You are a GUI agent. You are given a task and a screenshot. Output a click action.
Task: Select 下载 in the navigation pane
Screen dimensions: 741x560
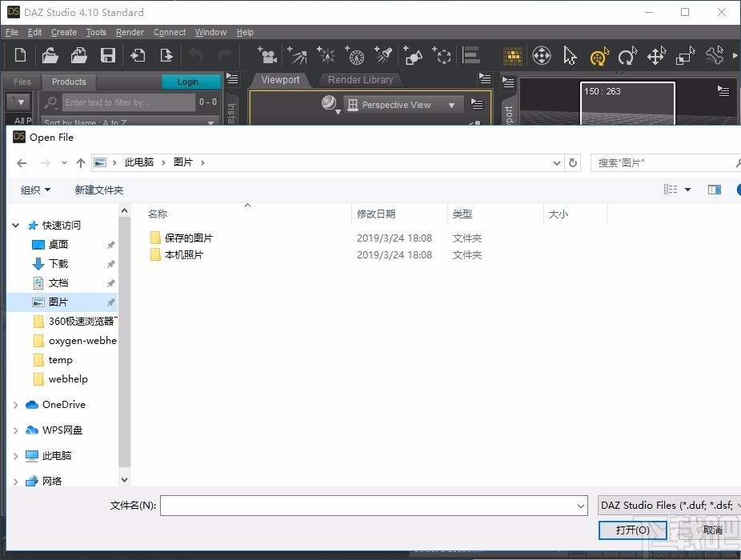coord(58,264)
